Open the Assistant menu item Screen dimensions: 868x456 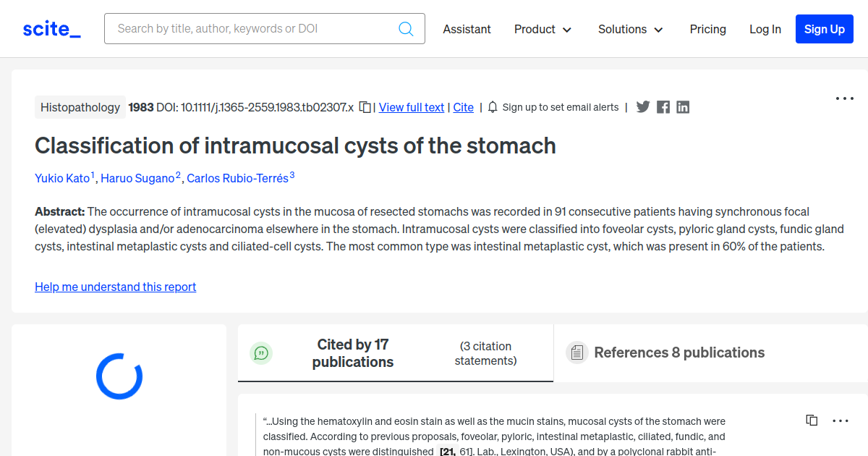(467, 29)
